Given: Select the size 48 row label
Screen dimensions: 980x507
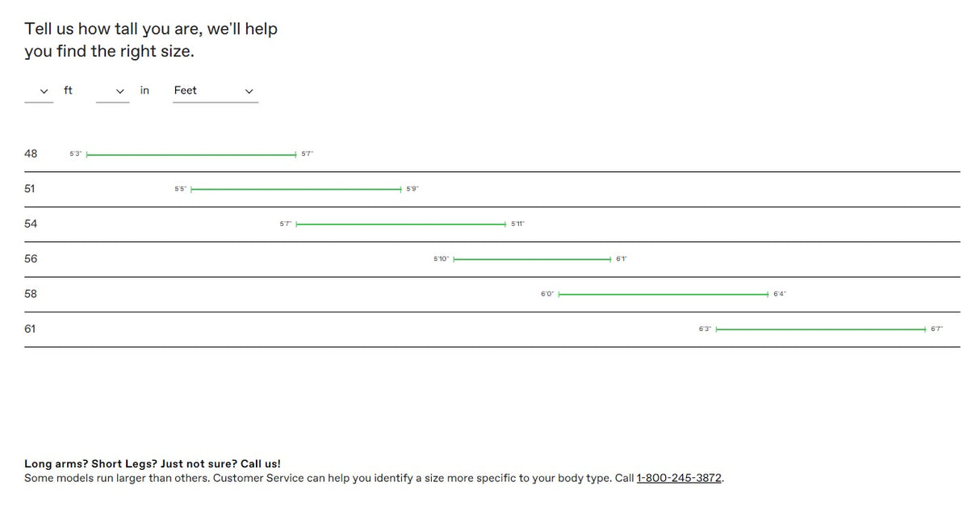Looking at the screenshot, I should pos(31,153).
